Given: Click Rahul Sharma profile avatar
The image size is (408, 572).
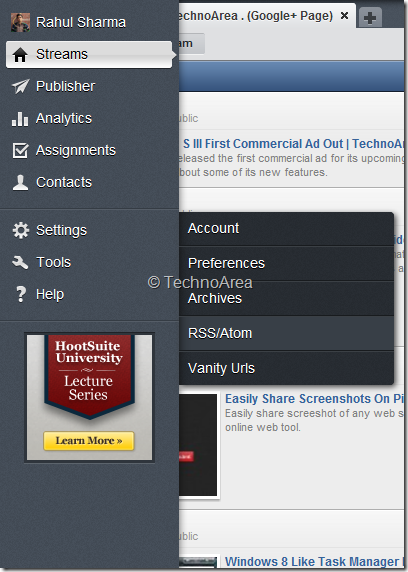Looking at the screenshot, I should point(20,23).
